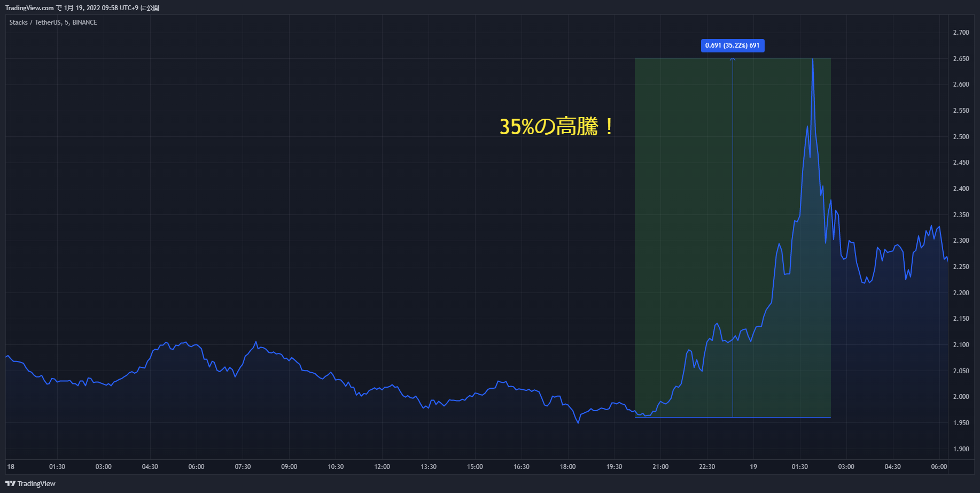The image size is (980, 493).
Task: Click the 01:30 time label after date 19
Action: (x=800, y=467)
